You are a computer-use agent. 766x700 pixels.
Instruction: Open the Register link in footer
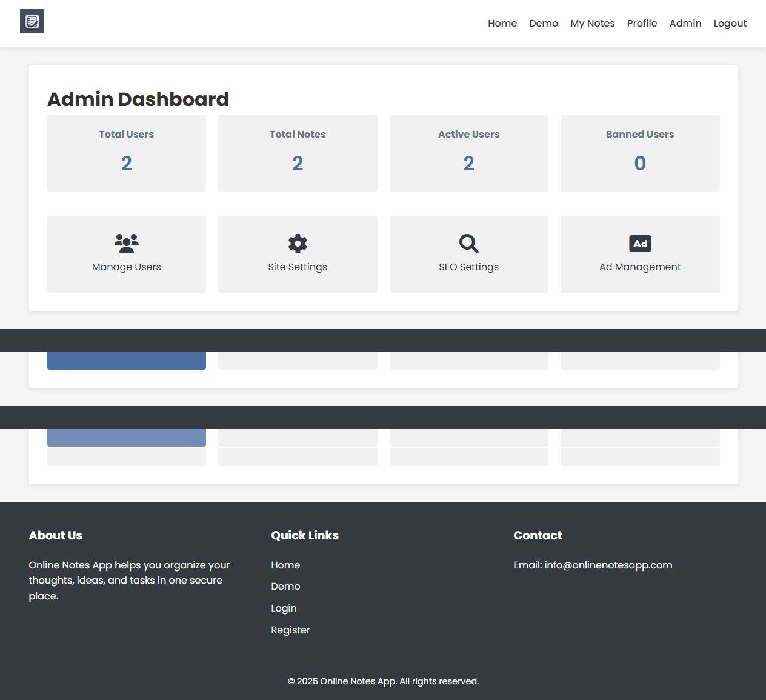290,630
